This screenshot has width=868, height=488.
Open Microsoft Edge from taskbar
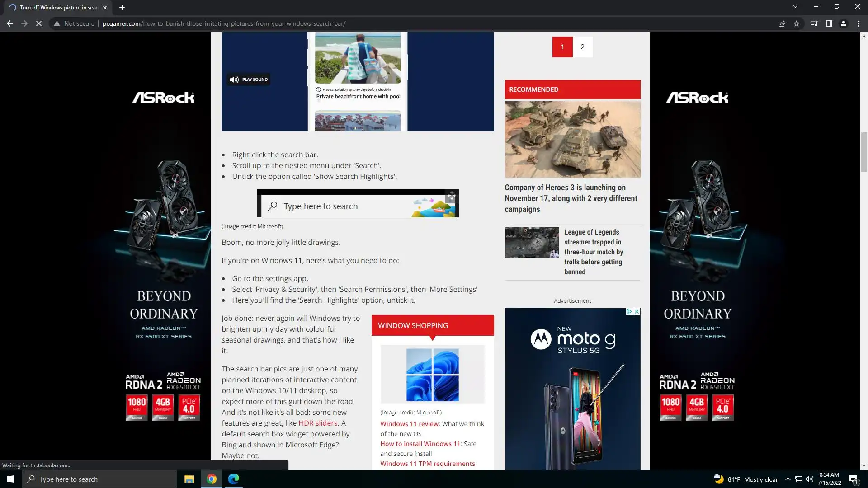234,479
